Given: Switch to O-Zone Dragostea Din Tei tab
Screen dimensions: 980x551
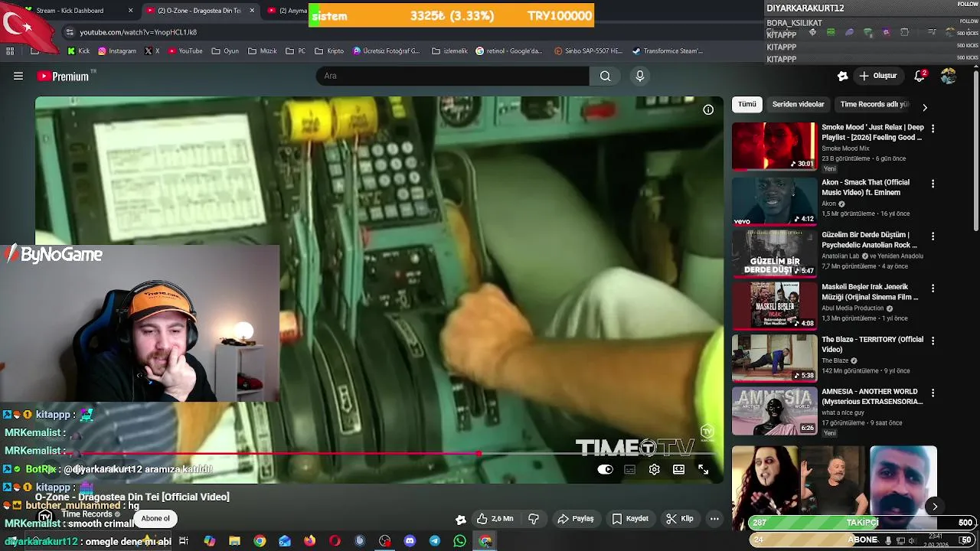Looking at the screenshot, I should [x=199, y=11].
